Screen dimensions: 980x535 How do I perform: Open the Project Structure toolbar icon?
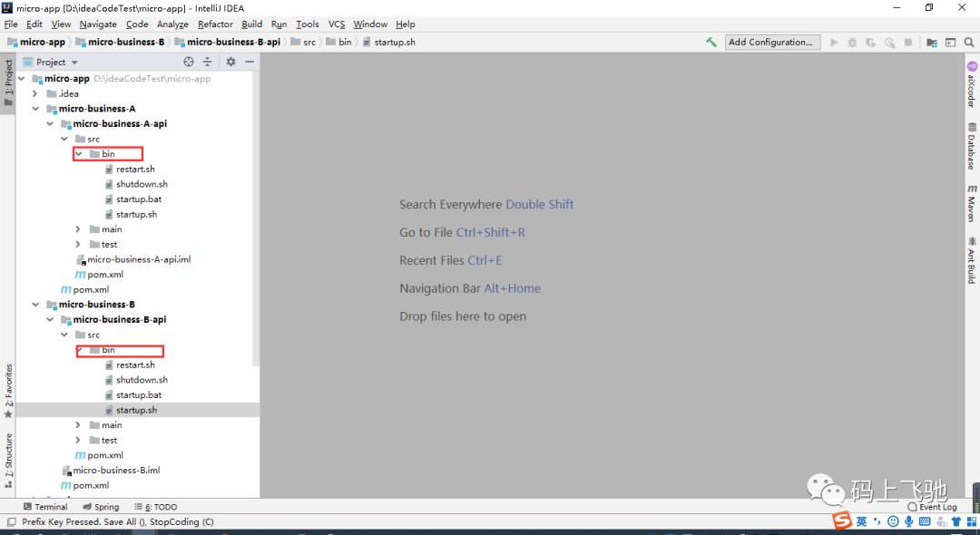932,43
